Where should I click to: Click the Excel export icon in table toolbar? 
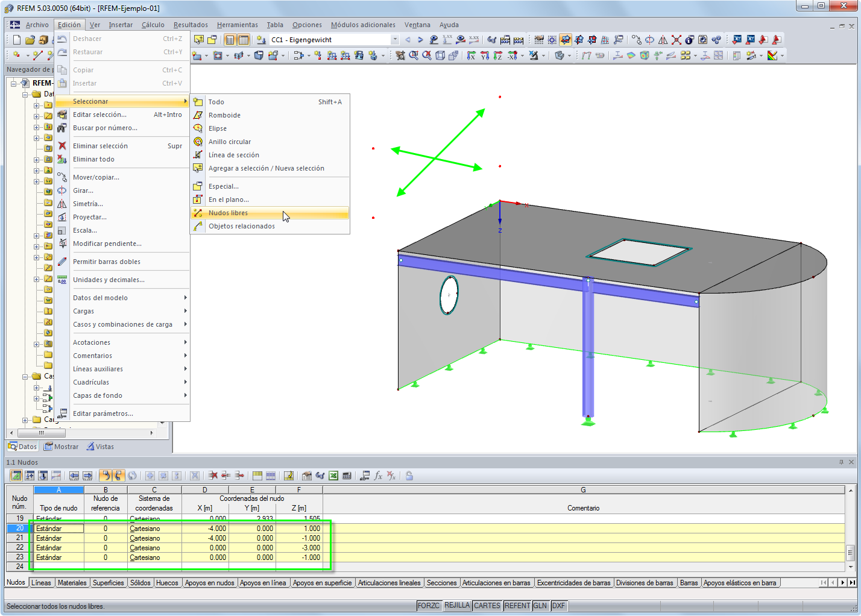333,476
